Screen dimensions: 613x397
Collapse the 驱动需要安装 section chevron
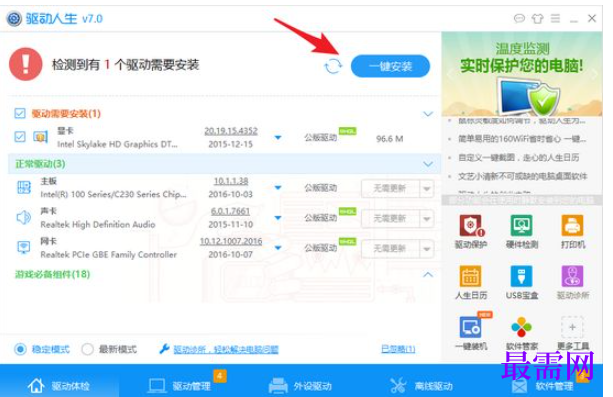[428, 114]
